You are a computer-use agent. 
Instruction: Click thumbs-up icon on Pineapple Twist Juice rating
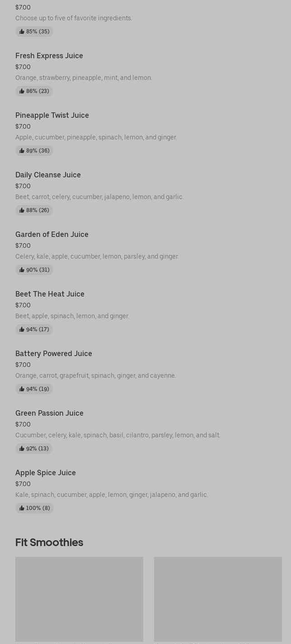pos(22,151)
